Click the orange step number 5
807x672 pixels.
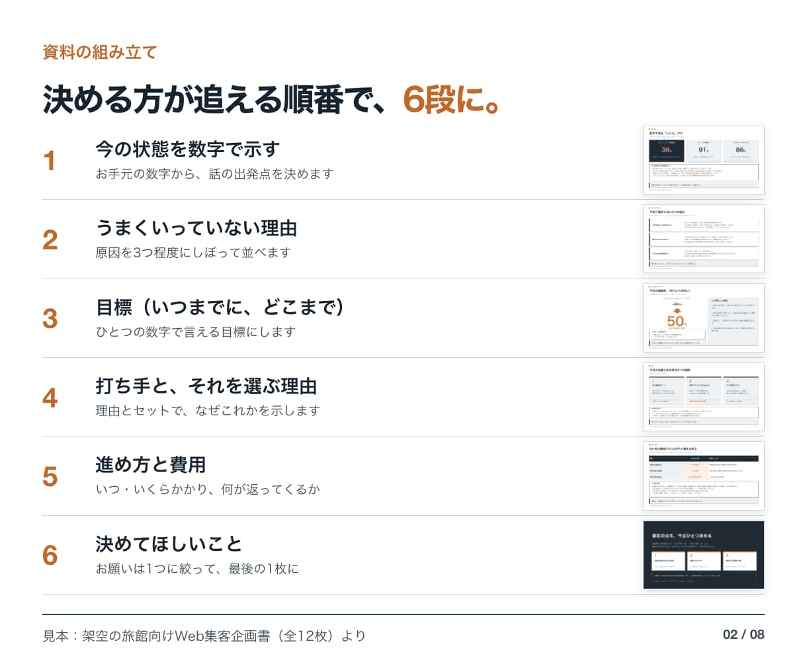[50, 476]
